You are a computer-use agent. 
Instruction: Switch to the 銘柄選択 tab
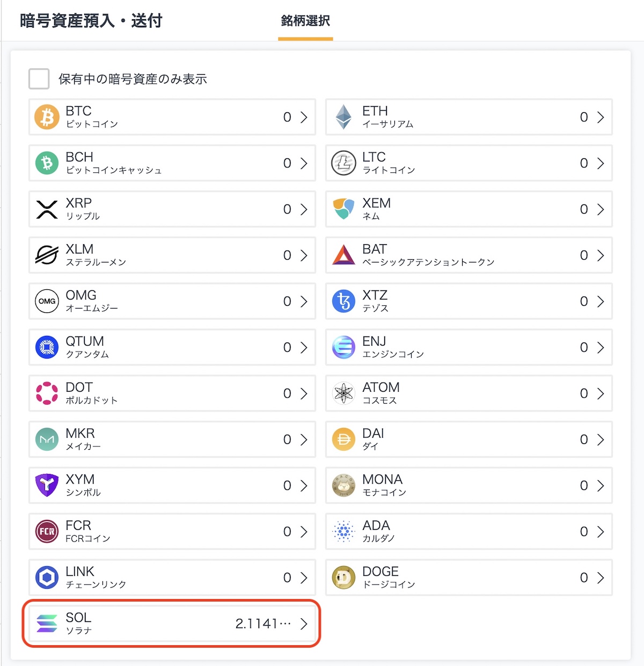tap(305, 21)
